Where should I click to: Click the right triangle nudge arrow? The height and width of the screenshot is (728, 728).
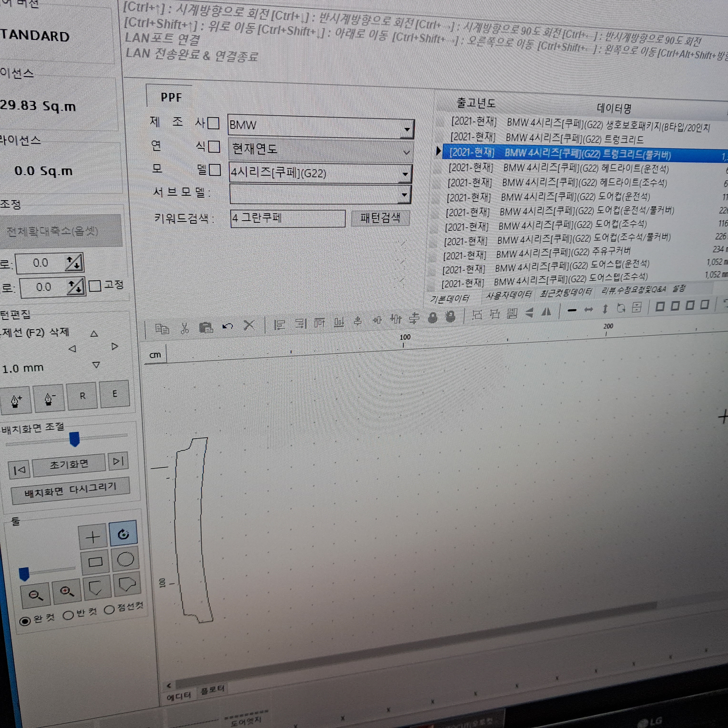(115, 346)
